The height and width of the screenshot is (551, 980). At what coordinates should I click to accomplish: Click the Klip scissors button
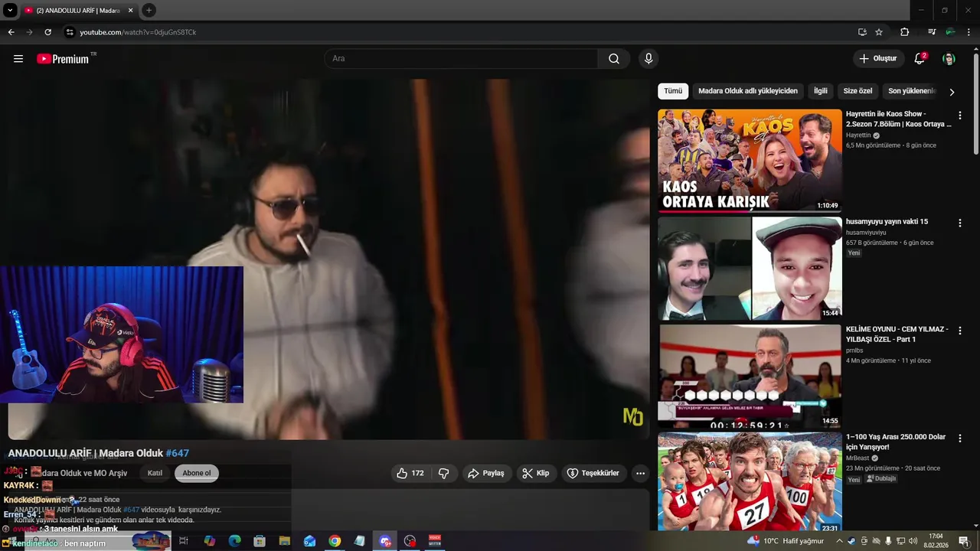click(535, 473)
